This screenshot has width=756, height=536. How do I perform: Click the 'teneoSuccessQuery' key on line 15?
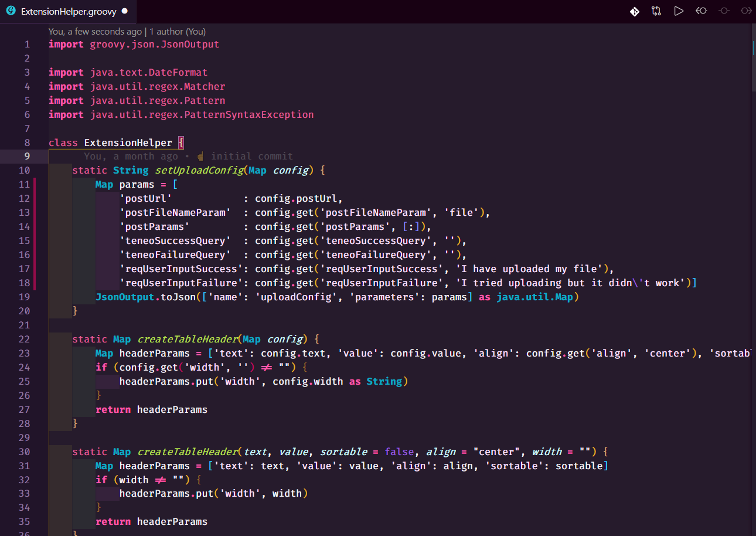point(175,241)
